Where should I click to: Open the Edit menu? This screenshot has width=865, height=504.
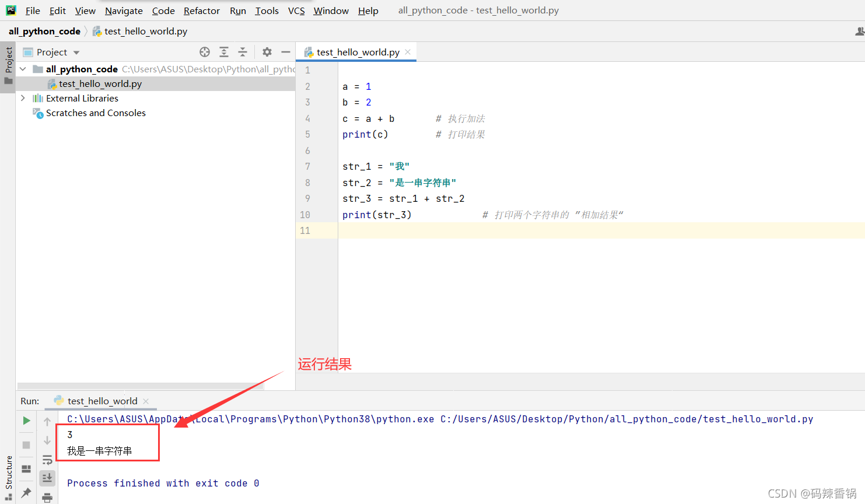58,10
